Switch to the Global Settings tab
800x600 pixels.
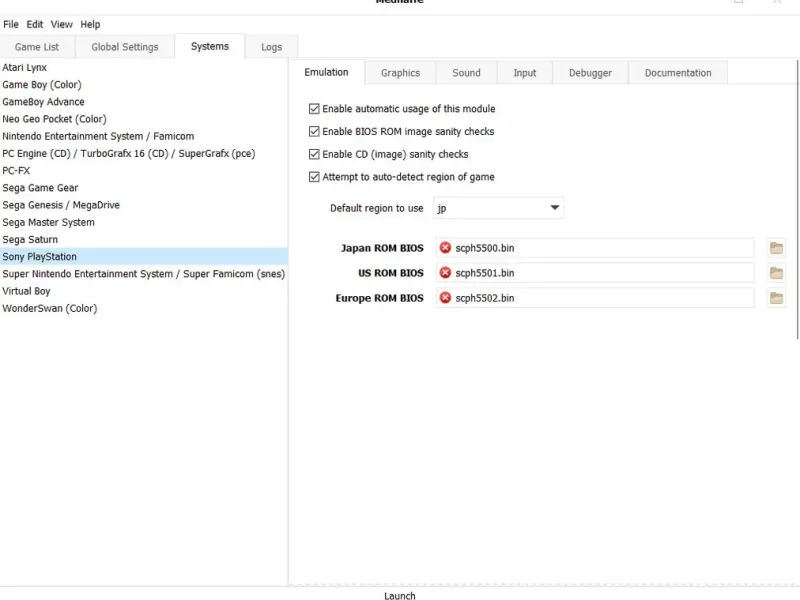click(124, 47)
